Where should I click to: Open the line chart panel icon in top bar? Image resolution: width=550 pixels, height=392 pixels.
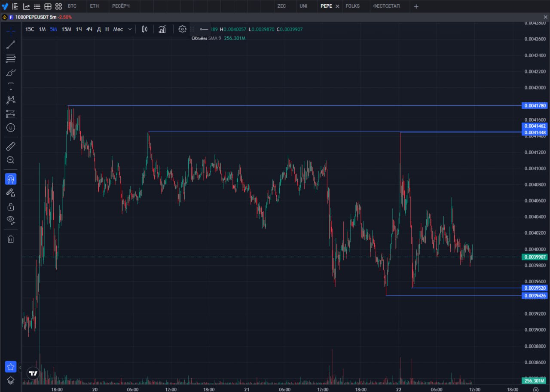coord(26,6)
